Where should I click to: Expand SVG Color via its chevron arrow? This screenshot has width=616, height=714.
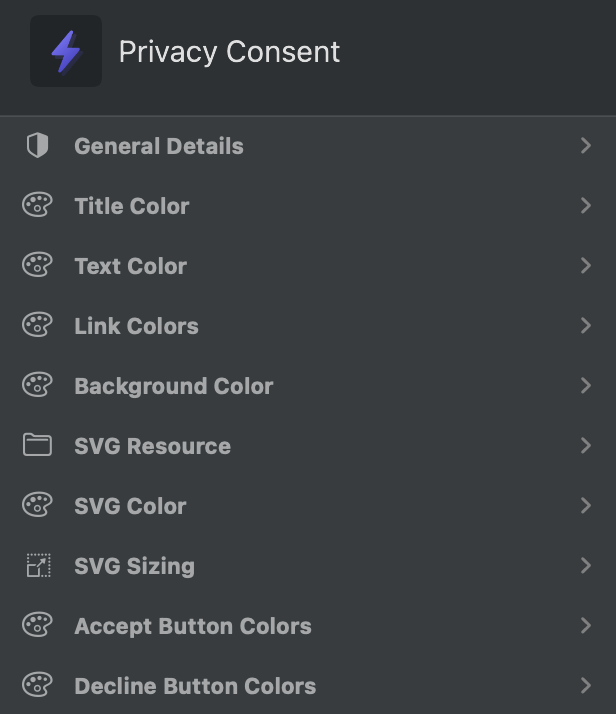pos(586,506)
